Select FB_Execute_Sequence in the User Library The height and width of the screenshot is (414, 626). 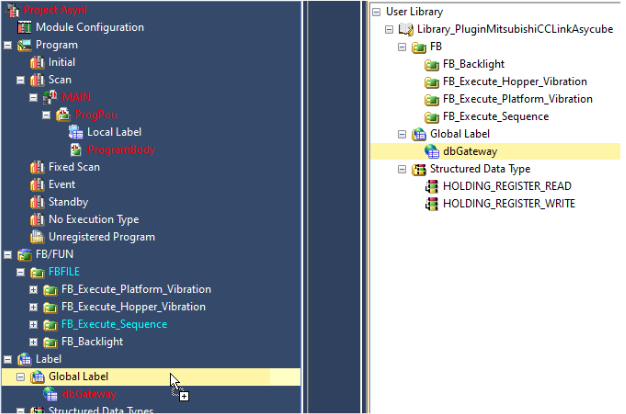[x=495, y=117]
